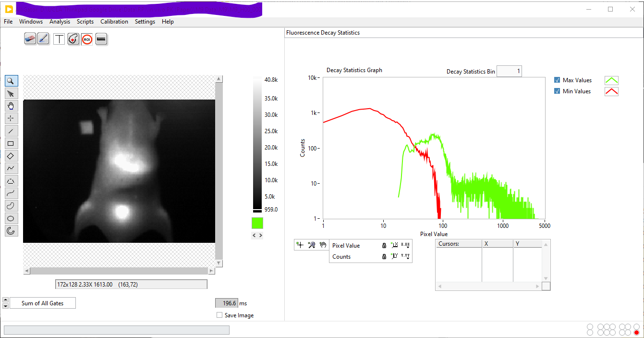The height and width of the screenshot is (338, 644).
Task: Toggle the Pixel Value axis lock
Action: pos(384,246)
